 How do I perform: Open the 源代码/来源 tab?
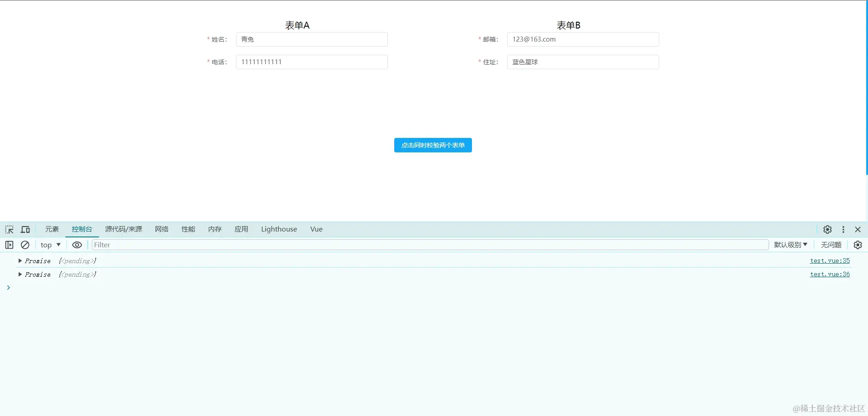pyautogui.click(x=123, y=229)
